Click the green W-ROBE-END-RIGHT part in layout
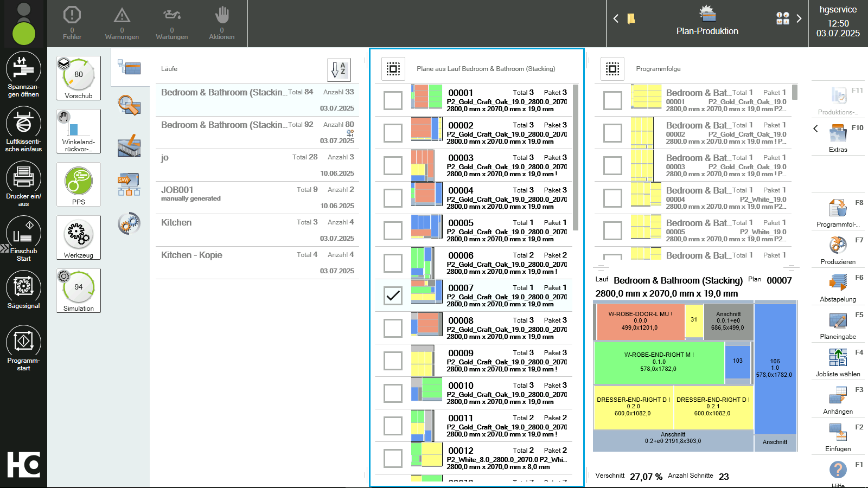This screenshot has width=868, height=488. [659, 362]
